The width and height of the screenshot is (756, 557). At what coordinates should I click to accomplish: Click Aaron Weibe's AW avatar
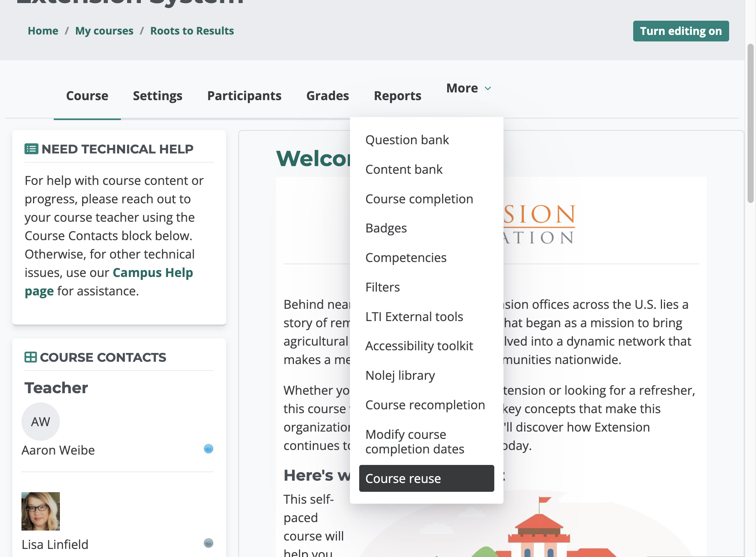pyautogui.click(x=41, y=422)
